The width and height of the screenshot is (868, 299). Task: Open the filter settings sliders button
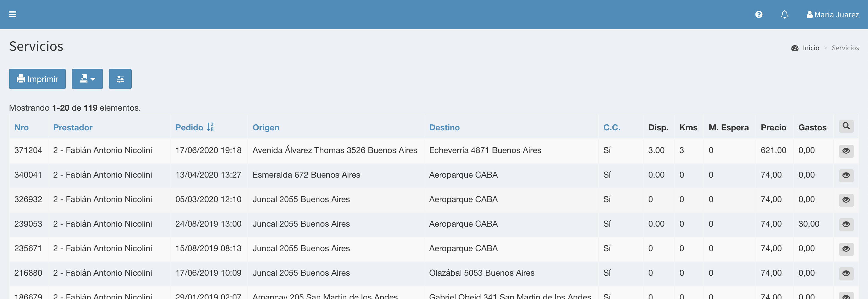(120, 79)
